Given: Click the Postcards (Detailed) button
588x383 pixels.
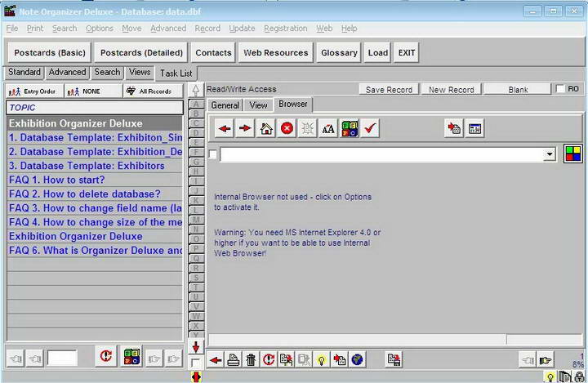Looking at the screenshot, I should (x=141, y=53).
